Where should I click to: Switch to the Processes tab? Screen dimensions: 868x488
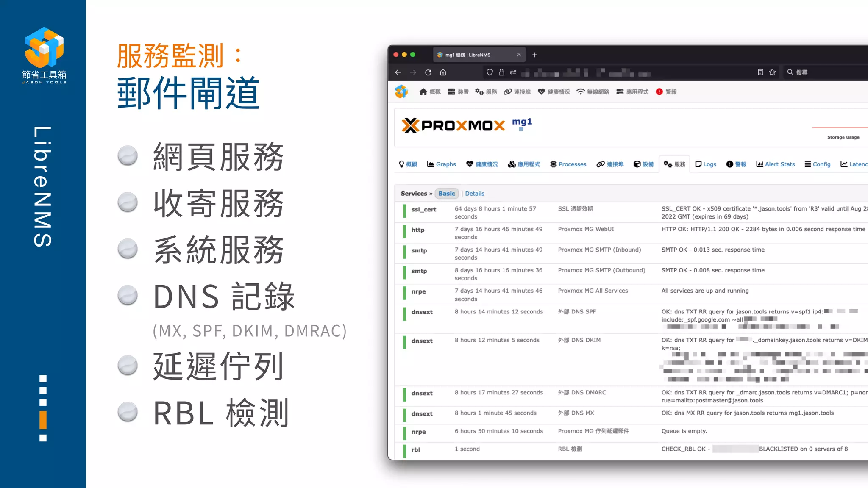[568, 164]
